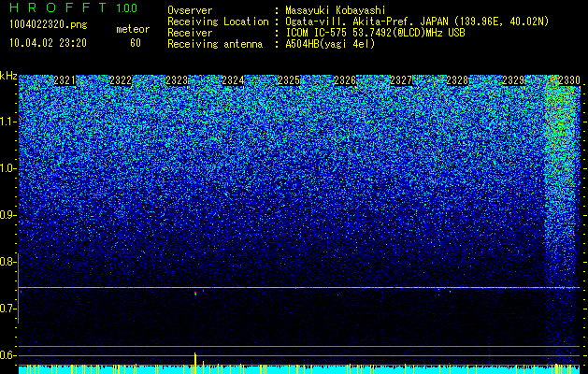Click the 2322 time marker
Image resolution: width=588 pixels, height=374 pixels.
tap(121, 80)
